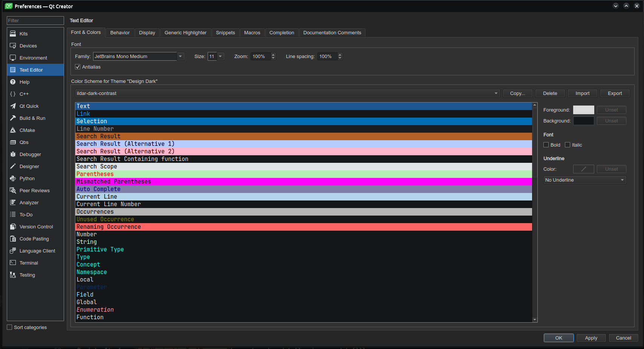This screenshot has height=349, width=644.
Task: Select the Designer pencil icon
Action: [13, 166]
